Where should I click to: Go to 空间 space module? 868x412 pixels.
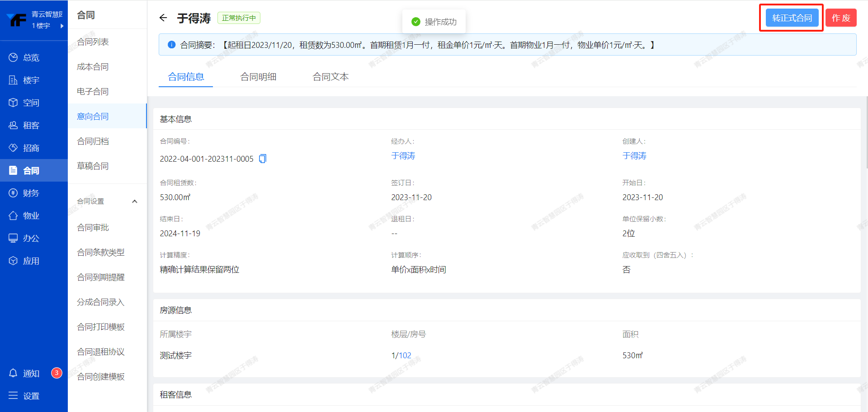click(x=31, y=103)
